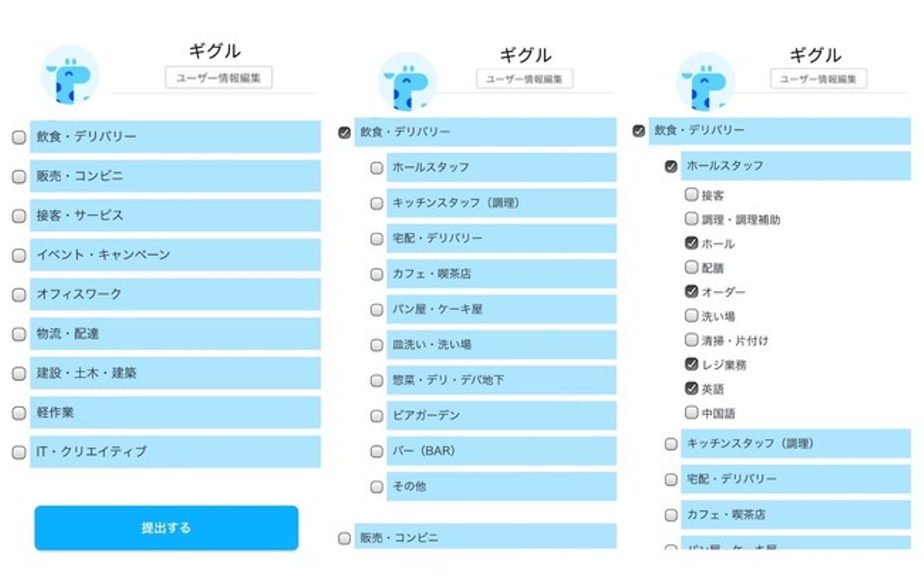Click the その他 subcategory bar

(x=501, y=486)
